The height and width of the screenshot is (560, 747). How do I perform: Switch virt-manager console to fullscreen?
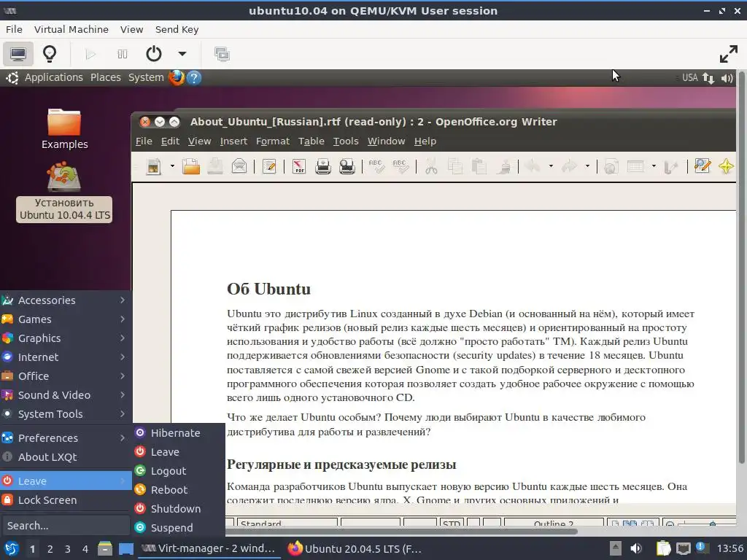point(728,54)
